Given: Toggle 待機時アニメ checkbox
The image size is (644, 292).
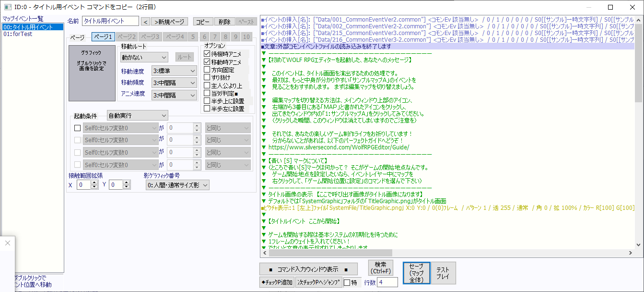Looking at the screenshot, I should pos(207,54).
